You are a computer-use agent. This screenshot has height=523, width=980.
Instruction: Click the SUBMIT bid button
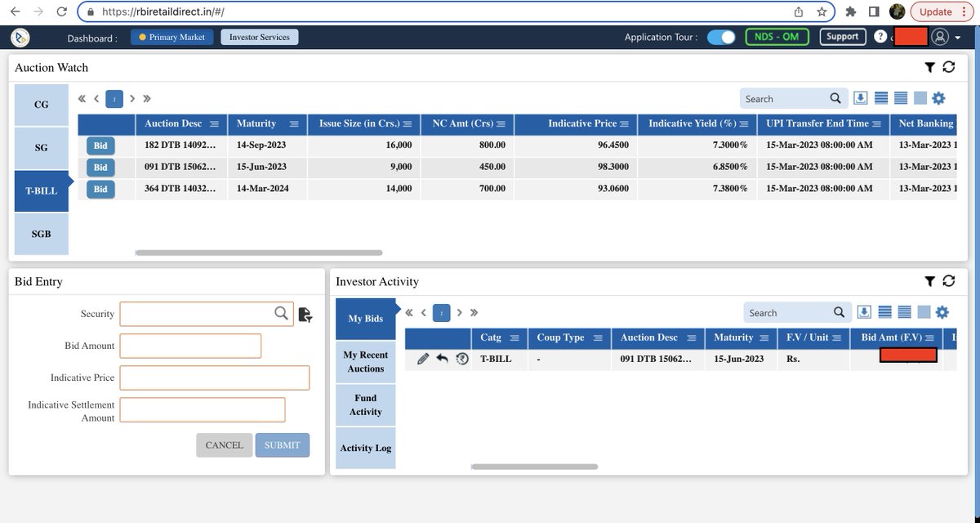point(283,445)
